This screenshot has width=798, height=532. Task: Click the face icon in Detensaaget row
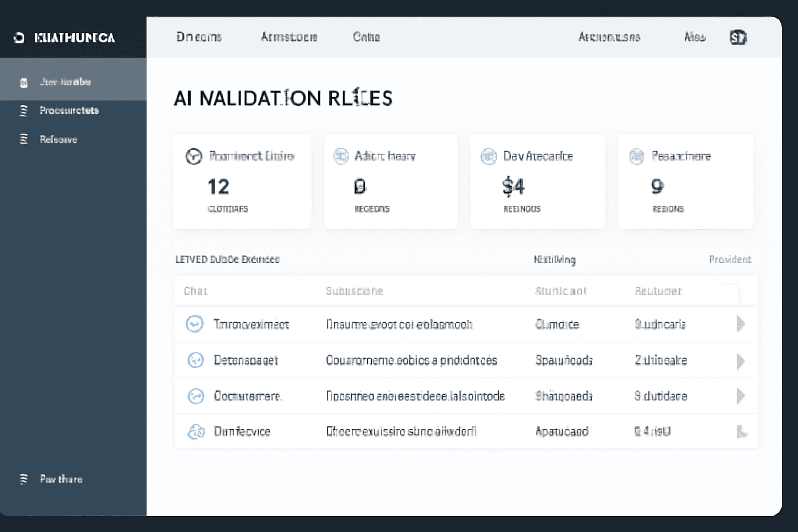click(x=195, y=360)
